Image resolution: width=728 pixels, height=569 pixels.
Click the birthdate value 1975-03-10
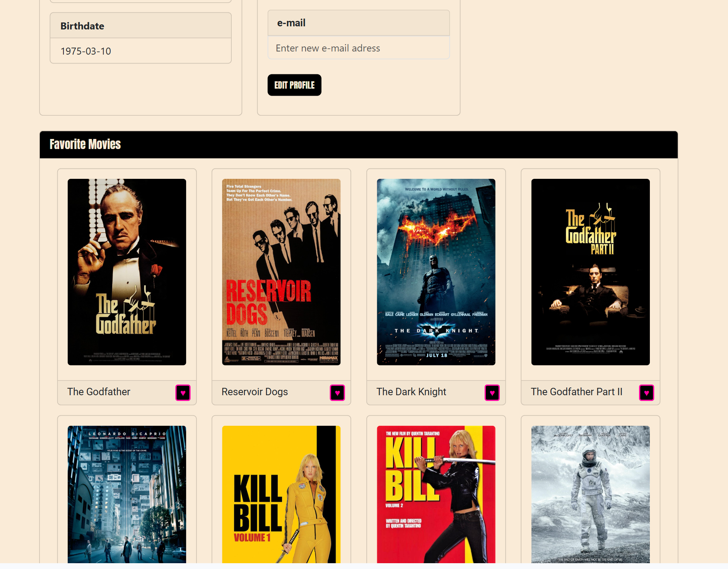click(85, 51)
